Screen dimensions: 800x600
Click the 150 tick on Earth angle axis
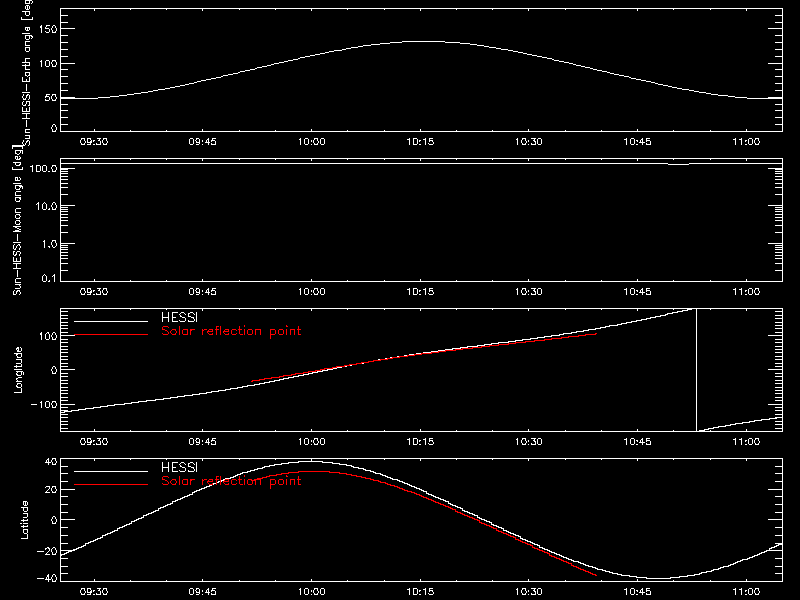tap(48, 29)
